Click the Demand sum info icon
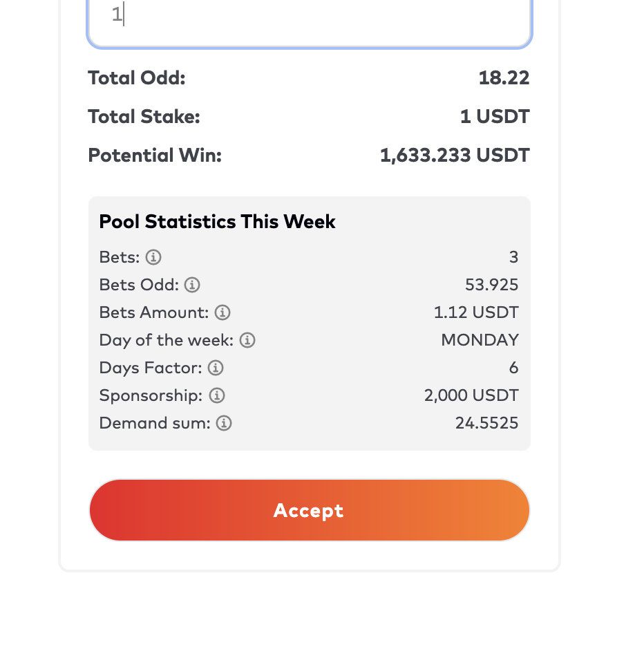 coord(224,423)
